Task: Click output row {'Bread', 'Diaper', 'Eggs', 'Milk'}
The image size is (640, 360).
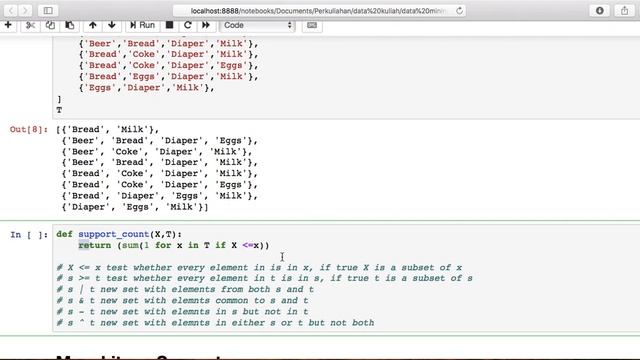Action: tap(160, 196)
